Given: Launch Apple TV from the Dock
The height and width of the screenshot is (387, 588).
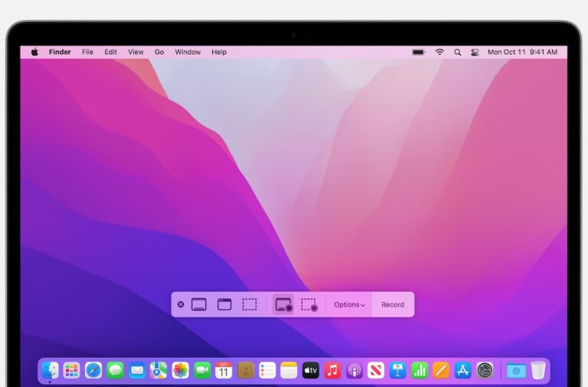Looking at the screenshot, I should (x=311, y=370).
